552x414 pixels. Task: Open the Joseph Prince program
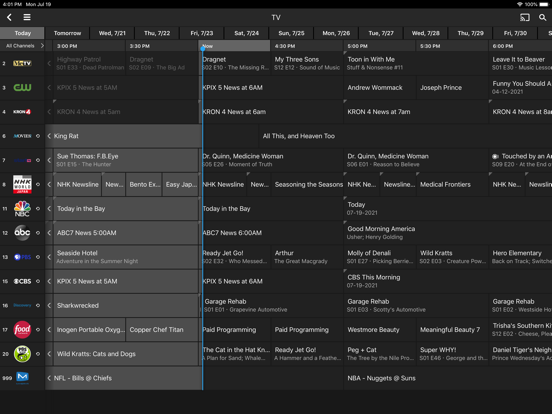pos(453,87)
